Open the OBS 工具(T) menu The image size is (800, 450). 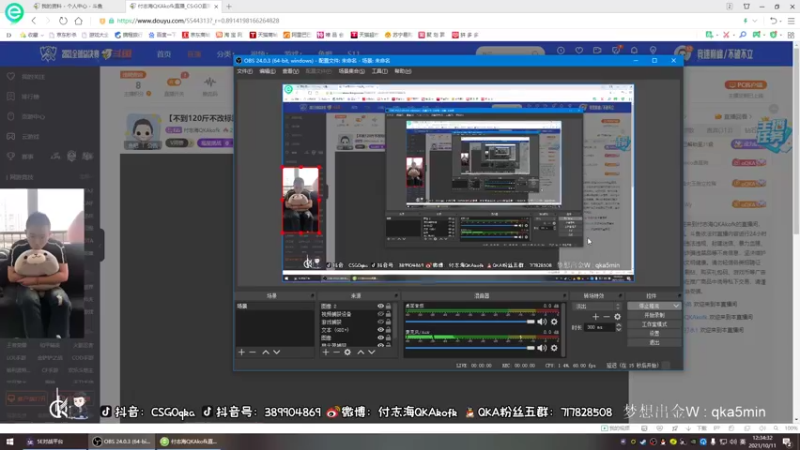click(x=379, y=71)
